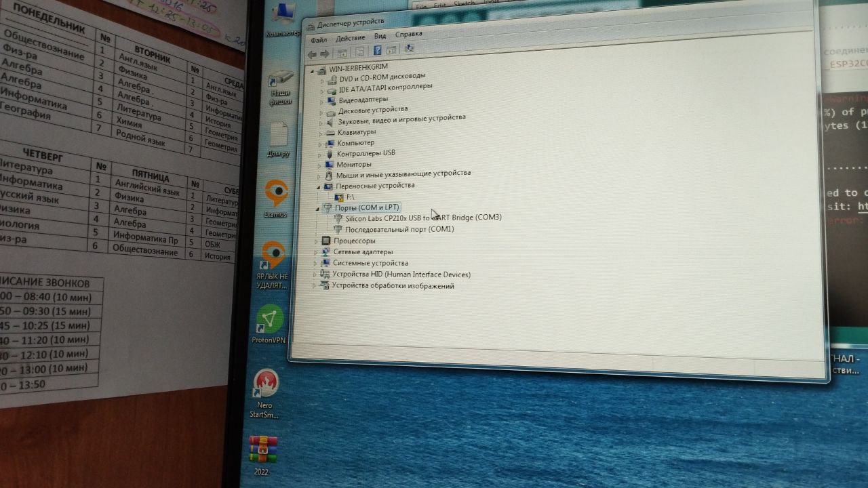The height and width of the screenshot is (488, 868).
Task: Collapse the WIN-IERBEHKGRIM root node
Action: click(x=313, y=70)
